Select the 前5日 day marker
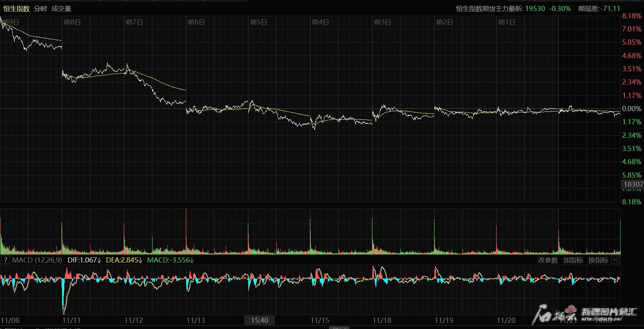Screen dimensions: 644x329 (258, 22)
